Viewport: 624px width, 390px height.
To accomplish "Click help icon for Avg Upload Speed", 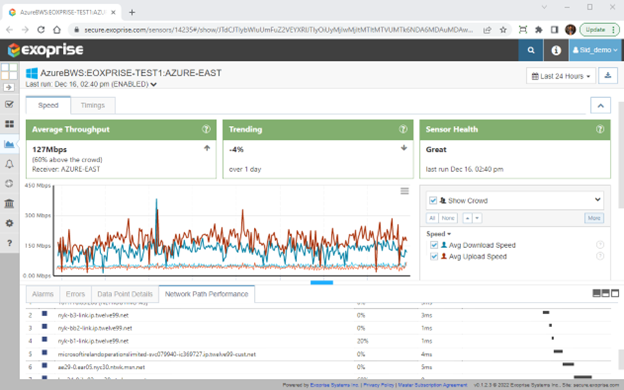I will [x=600, y=256].
